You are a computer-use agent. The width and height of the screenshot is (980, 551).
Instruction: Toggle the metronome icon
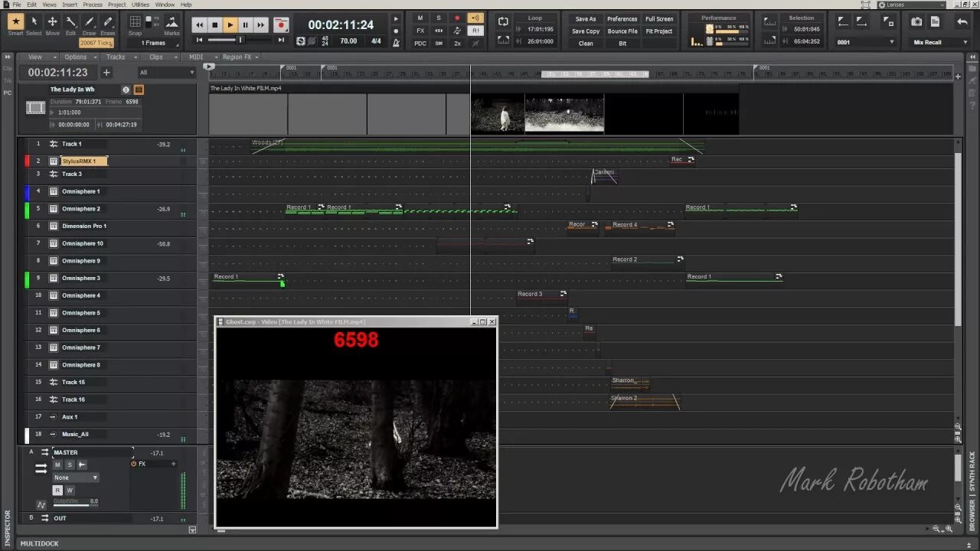[x=396, y=43]
